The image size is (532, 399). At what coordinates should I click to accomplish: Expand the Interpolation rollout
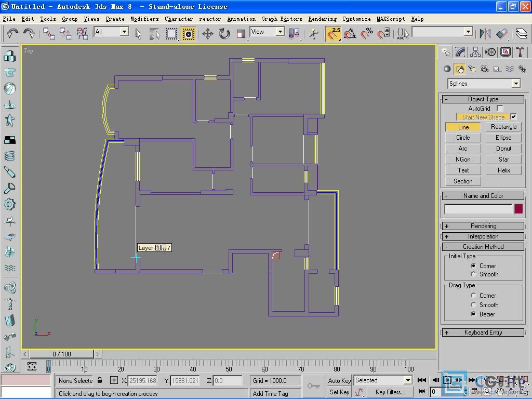[x=483, y=236]
